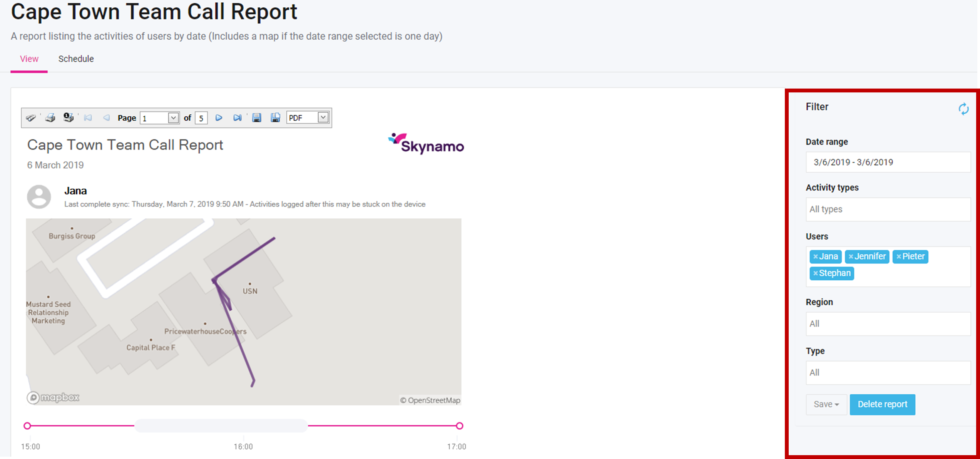
Task: Remove Stephan from the Users filter
Action: point(815,273)
